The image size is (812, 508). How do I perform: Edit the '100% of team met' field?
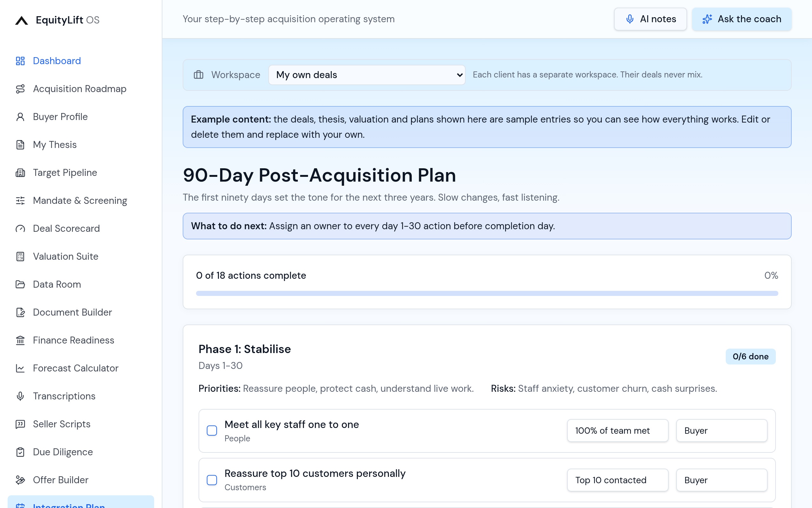(618, 431)
